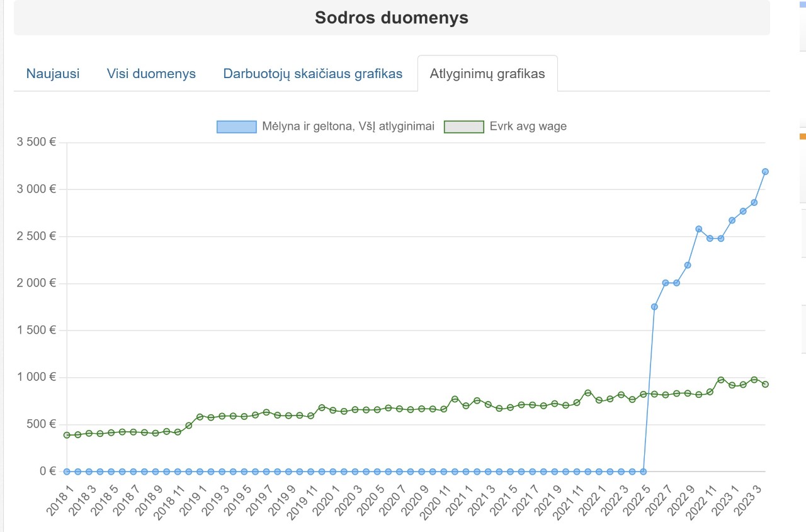Open the Naujausi tab

[53, 74]
